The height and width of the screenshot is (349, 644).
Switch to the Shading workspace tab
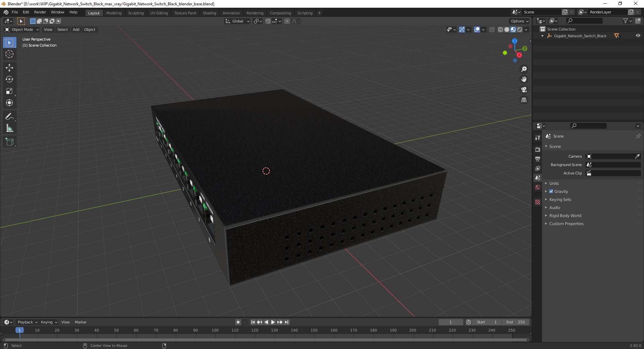[x=209, y=13]
